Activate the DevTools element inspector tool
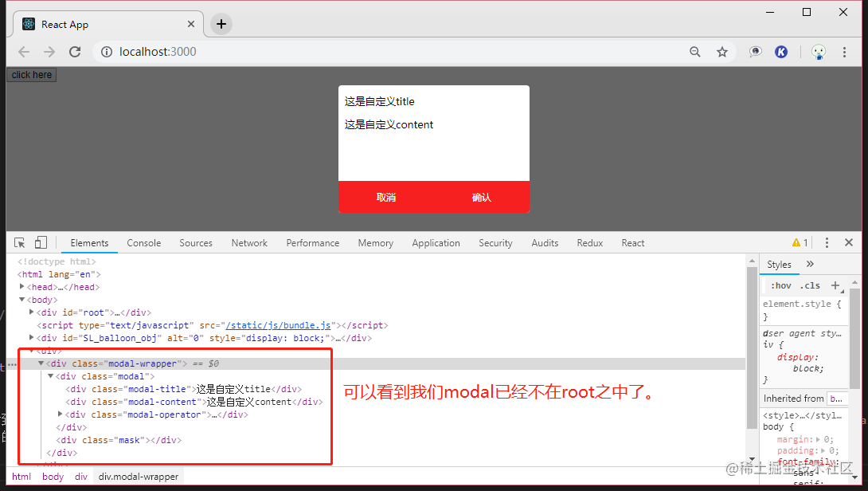This screenshot has height=491, width=868. [x=20, y=243]
